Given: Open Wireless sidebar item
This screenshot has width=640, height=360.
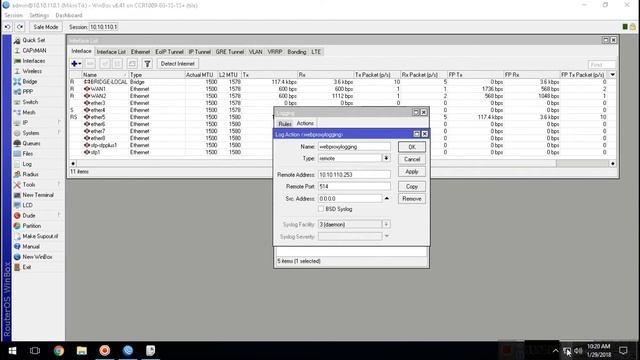Looking at the screenshot, I should tap(32, 71).
